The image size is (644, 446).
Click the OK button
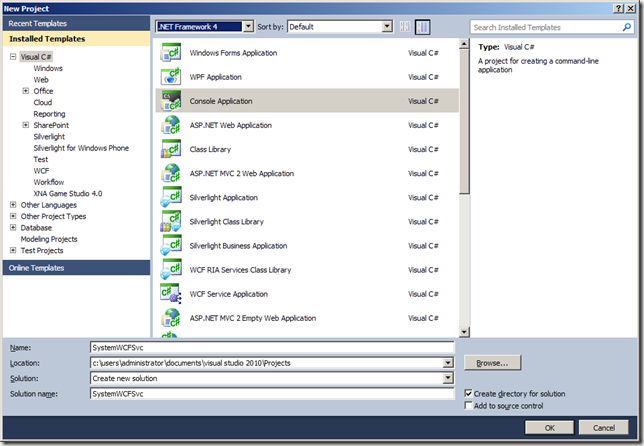(549, 428)
